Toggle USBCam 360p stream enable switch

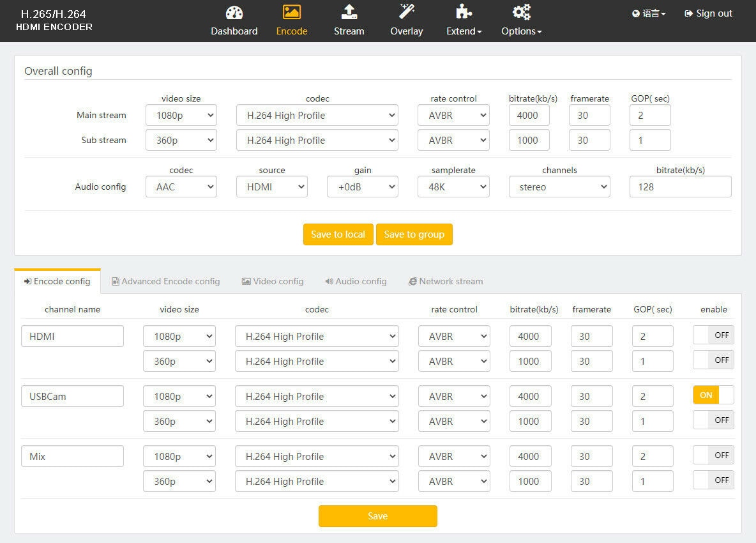pyautogui.click(x=713, y=420)
